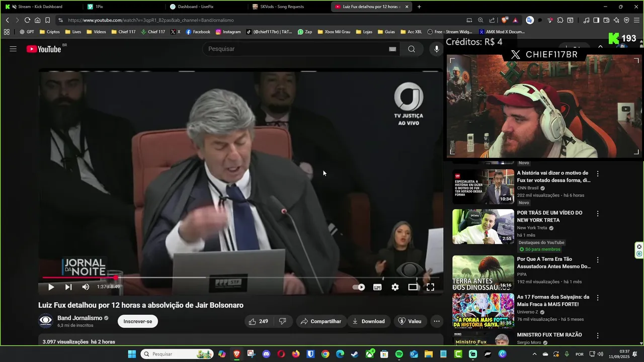Switch the player to theater mode

(413, 287)
